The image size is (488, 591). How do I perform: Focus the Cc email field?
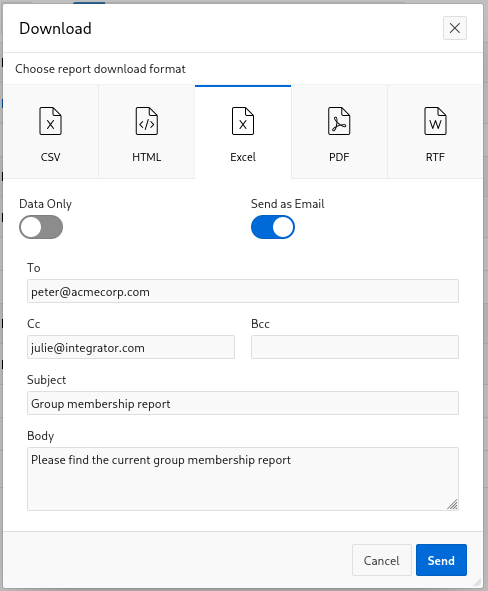131,347
